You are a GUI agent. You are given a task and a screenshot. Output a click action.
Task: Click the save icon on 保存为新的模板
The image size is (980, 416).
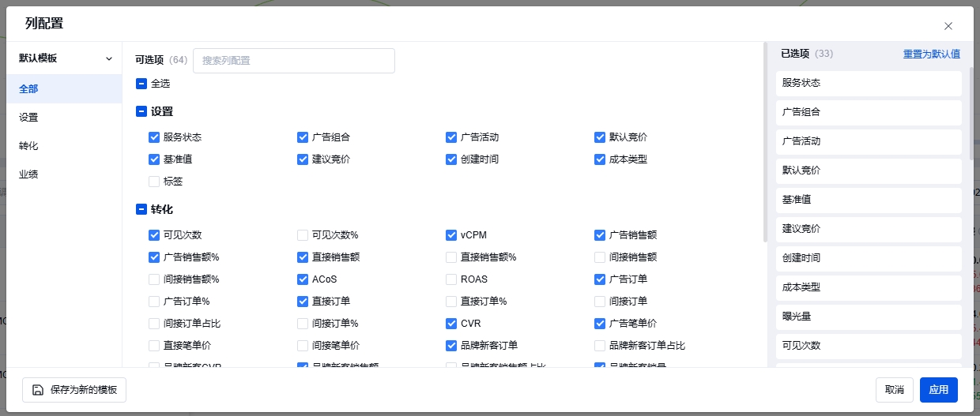point(37,390)
